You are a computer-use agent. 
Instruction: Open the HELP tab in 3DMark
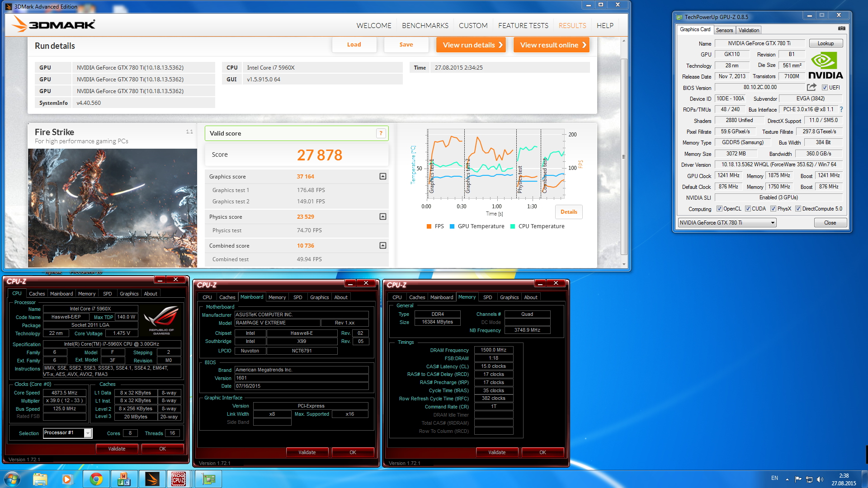click(605, 26)
